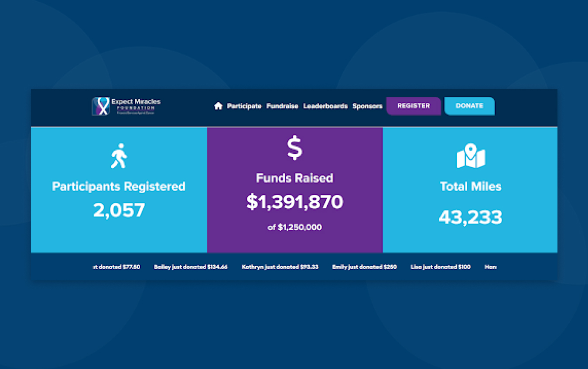Open the Sponsors nav link
Screen dimensions: 588x369
[x=367, y=106]
